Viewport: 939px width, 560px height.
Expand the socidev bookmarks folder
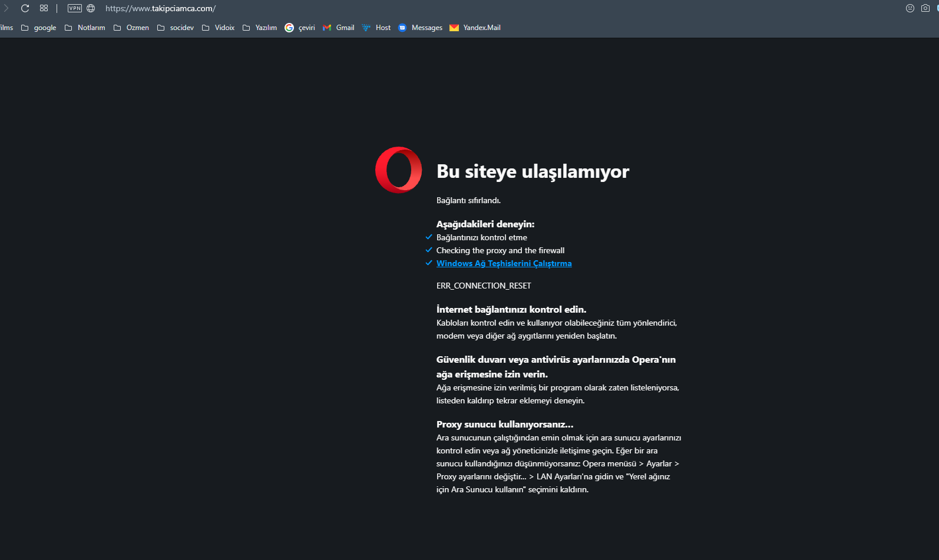(x=176, y=28)
